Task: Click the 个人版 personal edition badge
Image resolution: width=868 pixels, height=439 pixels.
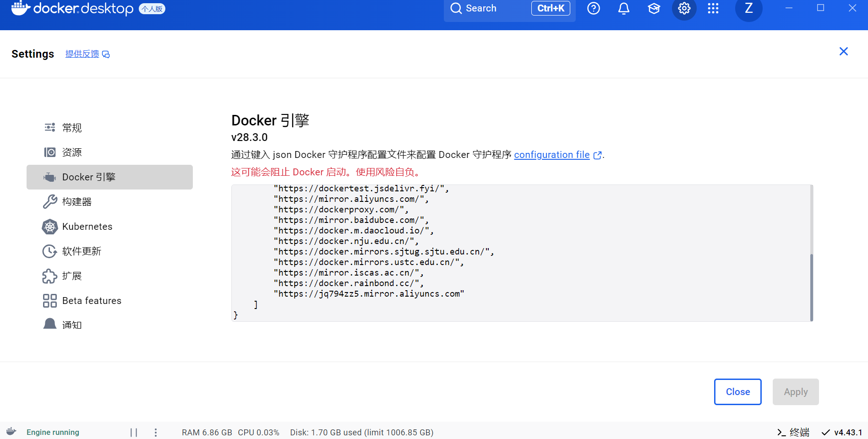Action: pyautogui.click(x=152, y=9)
